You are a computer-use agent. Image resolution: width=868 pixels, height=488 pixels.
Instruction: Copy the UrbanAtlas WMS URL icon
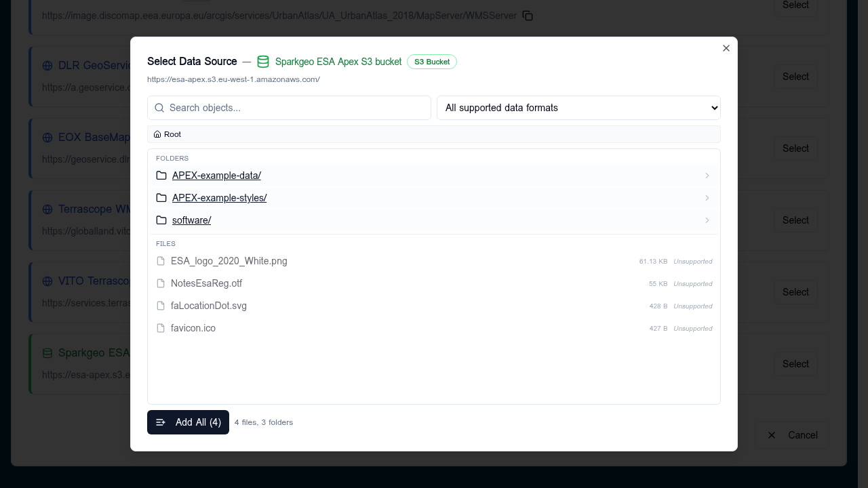coord(528,16)
